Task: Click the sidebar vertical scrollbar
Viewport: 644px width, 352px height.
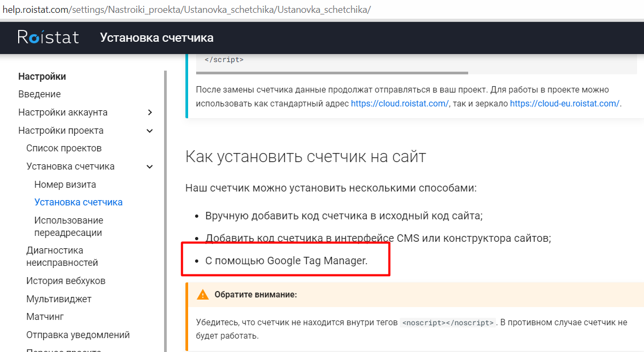Action: click(165, 211)
